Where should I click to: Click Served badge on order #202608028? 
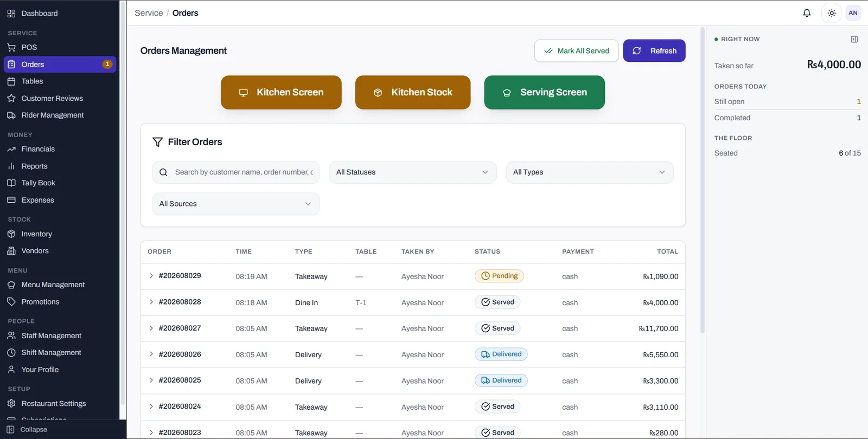(497, 302)
